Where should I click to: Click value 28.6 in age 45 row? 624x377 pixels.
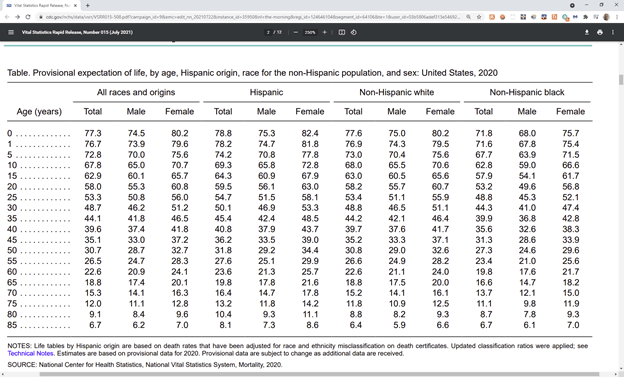pyautogui.click(x=527, y=240)
